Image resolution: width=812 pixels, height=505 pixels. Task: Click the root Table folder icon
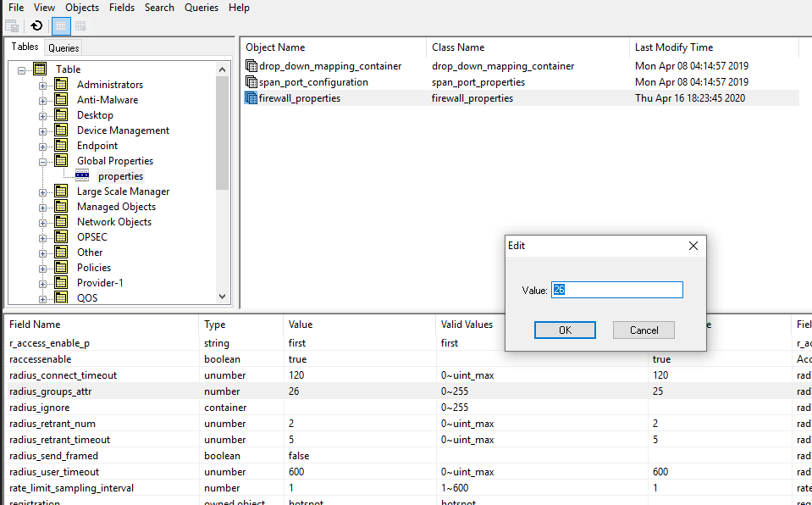(x=40, y=69)
